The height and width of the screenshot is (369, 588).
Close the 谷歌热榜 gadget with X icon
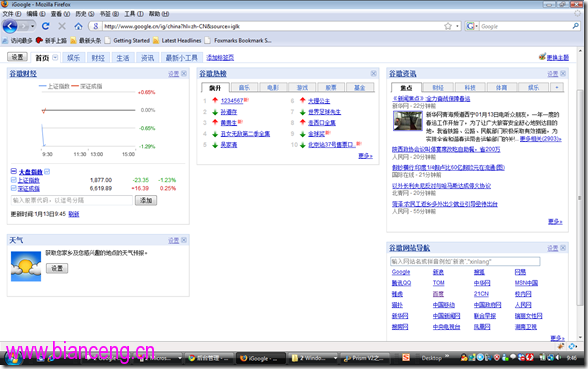point(374,74)
